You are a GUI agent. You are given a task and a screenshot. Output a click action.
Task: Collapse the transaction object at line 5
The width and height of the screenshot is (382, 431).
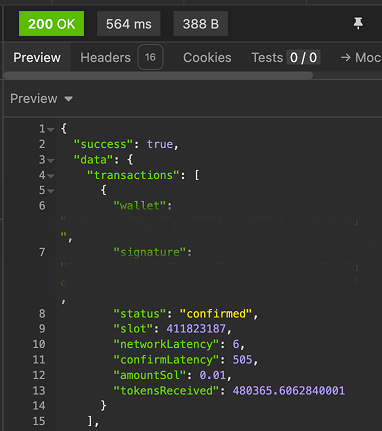coord(51,191)
